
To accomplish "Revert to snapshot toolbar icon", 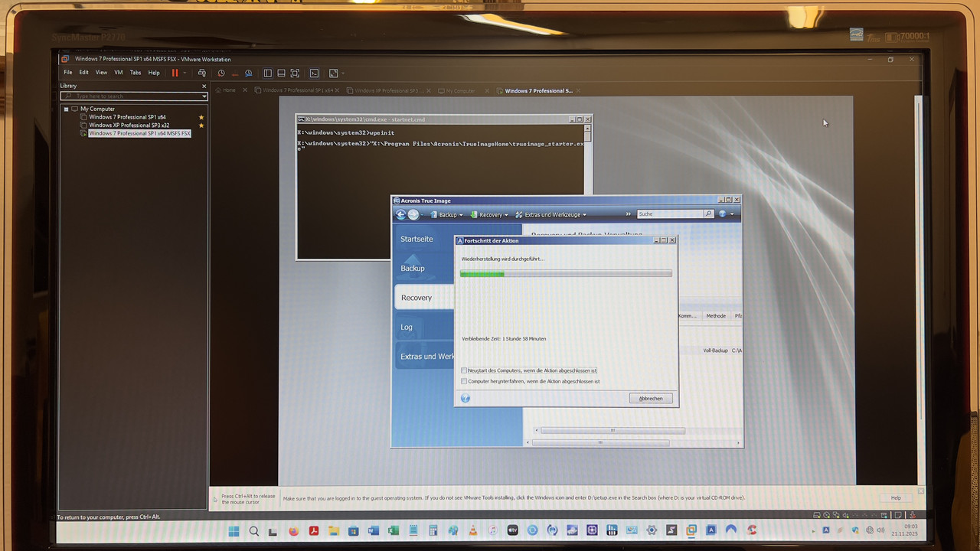I will tap(235, 73).
